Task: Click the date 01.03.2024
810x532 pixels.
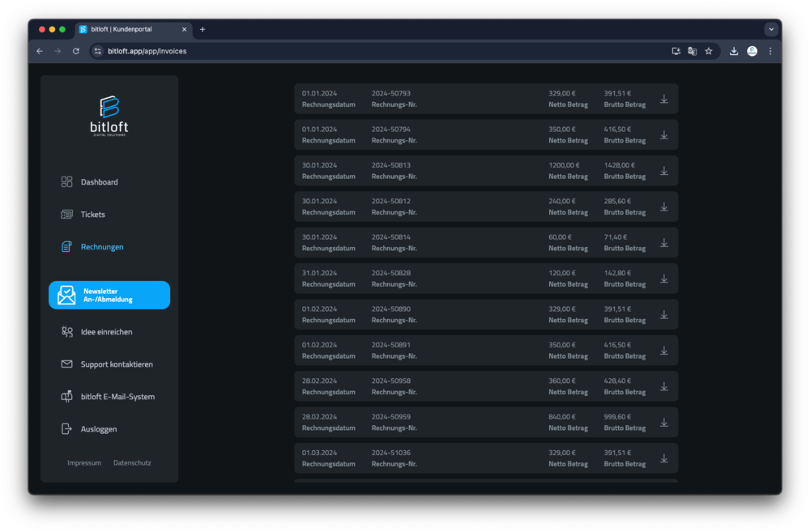Action: (319, 453)
